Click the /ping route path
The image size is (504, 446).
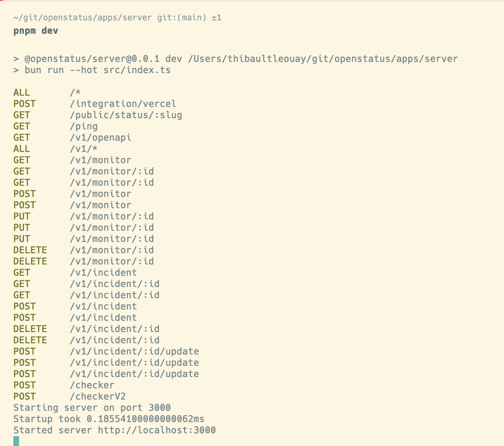83,126
